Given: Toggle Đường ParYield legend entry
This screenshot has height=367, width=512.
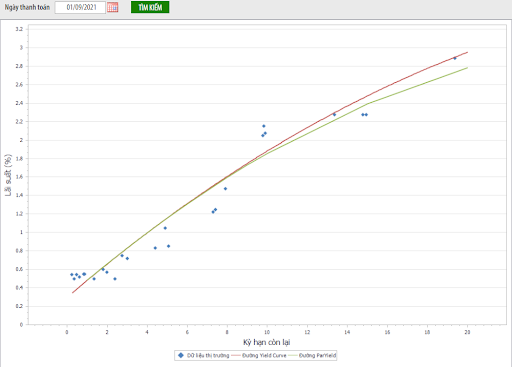Looking at the screenshot, I should (312, 355).
